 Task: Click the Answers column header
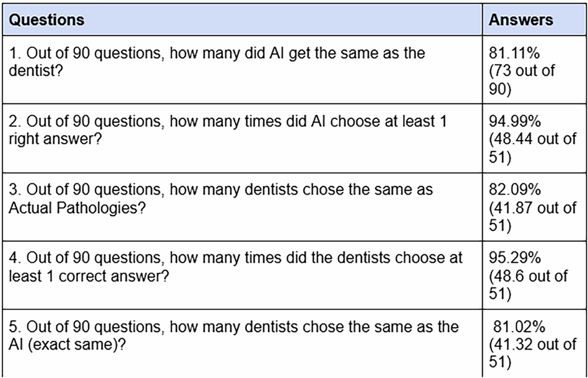521,19
